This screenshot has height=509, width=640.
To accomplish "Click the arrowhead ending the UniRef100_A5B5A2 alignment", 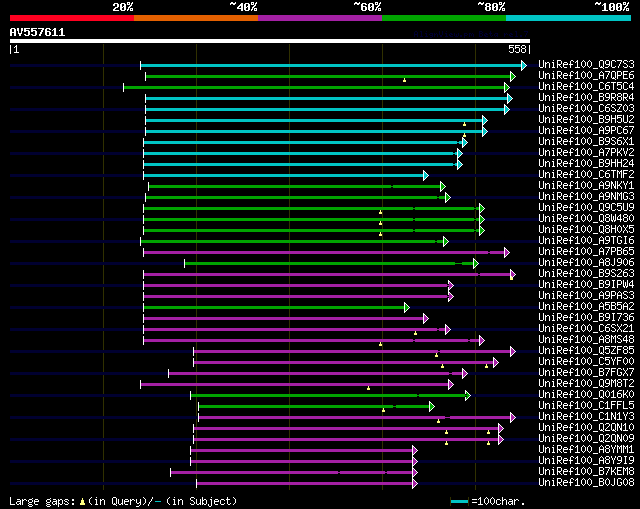I will pyautogui.click(x=407, y=308).
